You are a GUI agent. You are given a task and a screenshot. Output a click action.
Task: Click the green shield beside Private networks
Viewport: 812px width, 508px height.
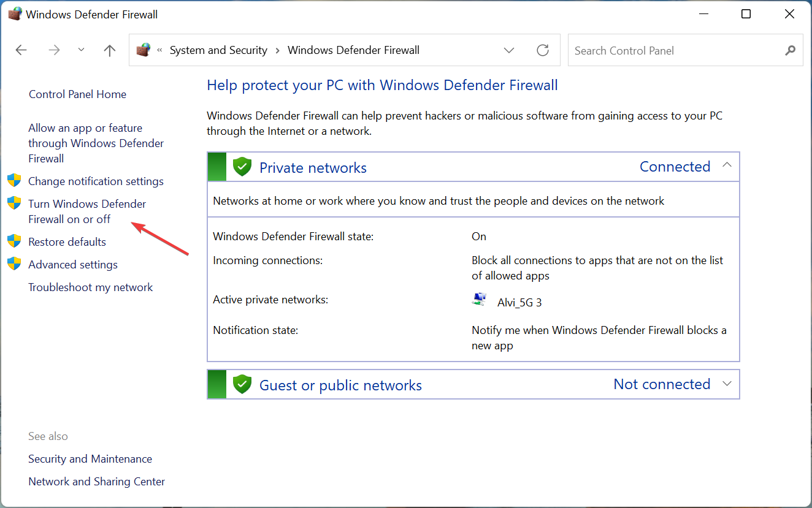coord(243,167)
